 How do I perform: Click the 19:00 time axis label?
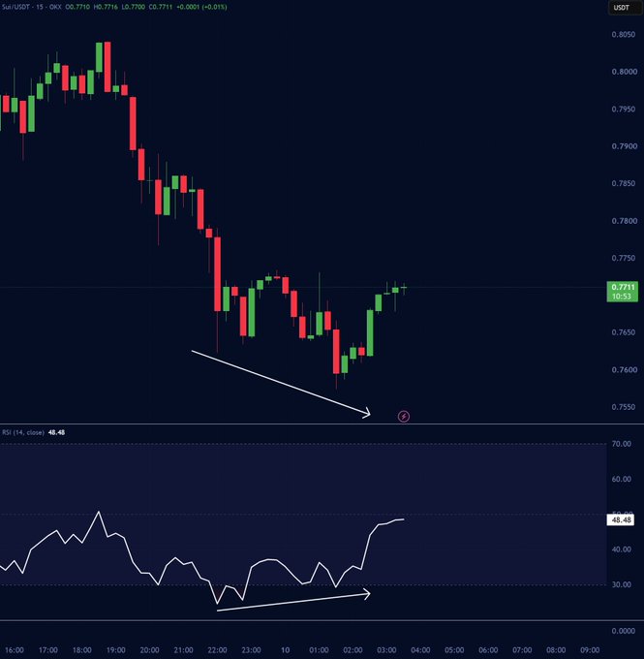click(x=115, y=650)
